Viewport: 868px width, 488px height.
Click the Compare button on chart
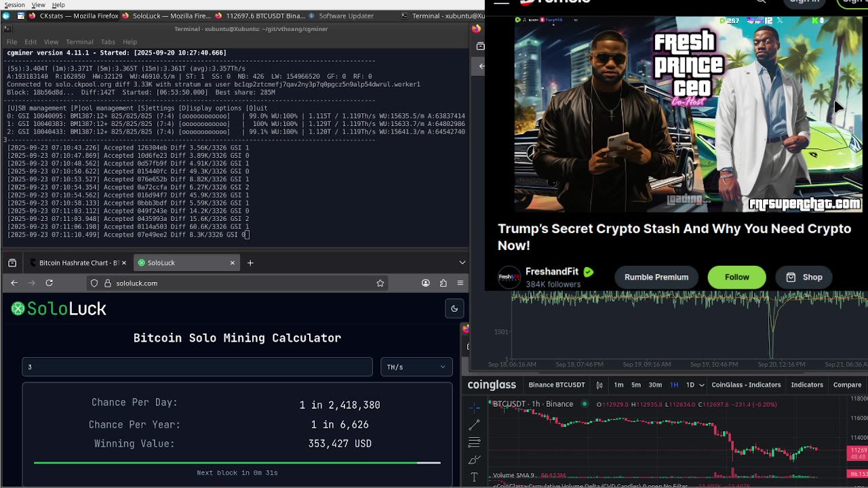tap(847, 385)
